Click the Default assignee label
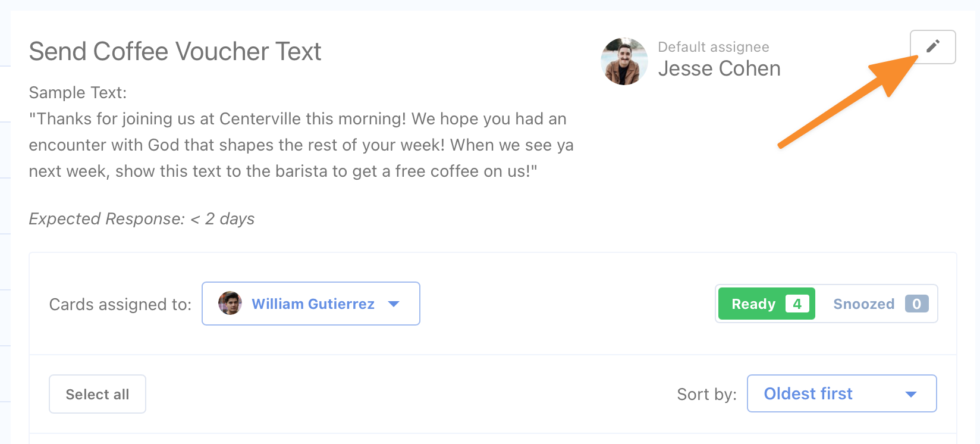Viewport: 980px width, 444px height. click(714, 47)
